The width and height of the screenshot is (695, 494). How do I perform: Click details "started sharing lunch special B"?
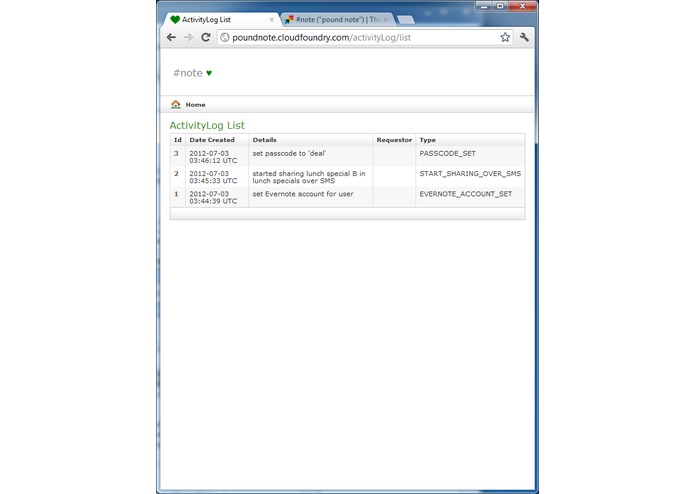click(309, 177)
